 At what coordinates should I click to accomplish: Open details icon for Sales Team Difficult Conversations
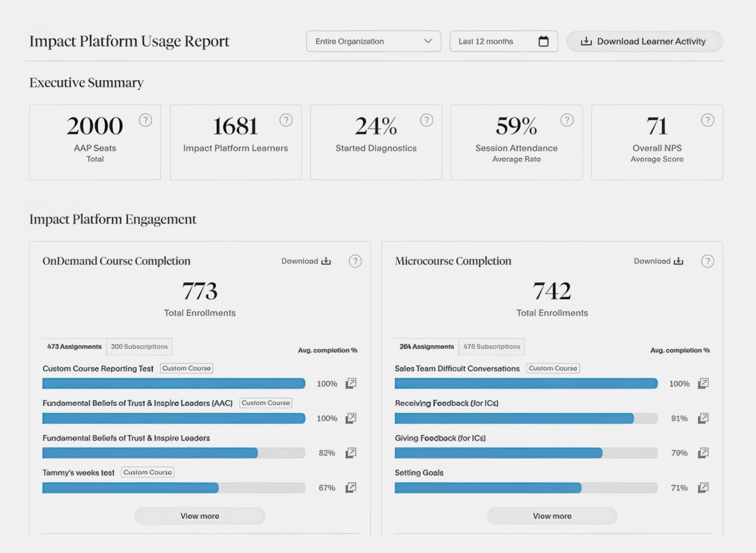pos(703,383)
